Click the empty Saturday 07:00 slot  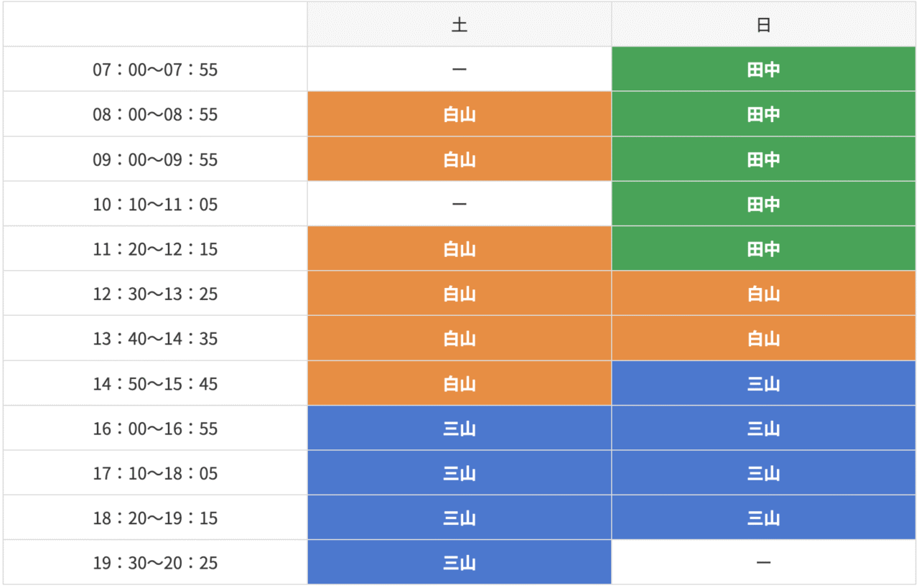(459, 70)
